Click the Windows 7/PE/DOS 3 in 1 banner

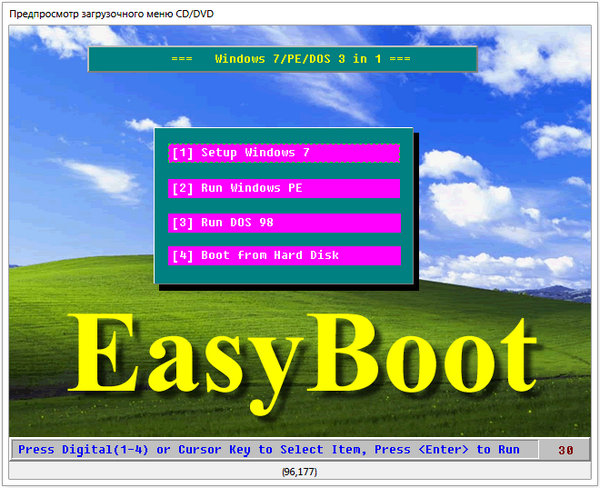tap(283, 59)
